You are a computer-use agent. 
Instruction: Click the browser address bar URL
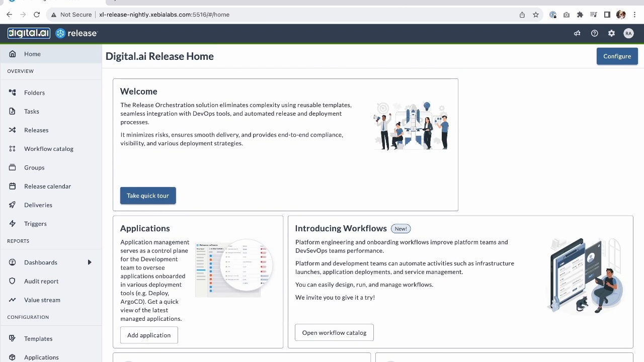[x=164, y=15]
